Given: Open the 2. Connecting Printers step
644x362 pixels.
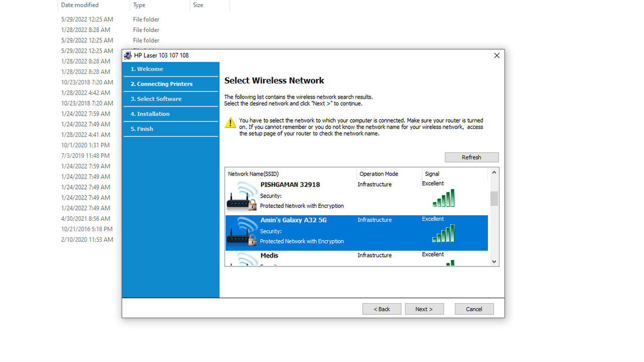Looking at the screenshot, I should click(171, 84).
